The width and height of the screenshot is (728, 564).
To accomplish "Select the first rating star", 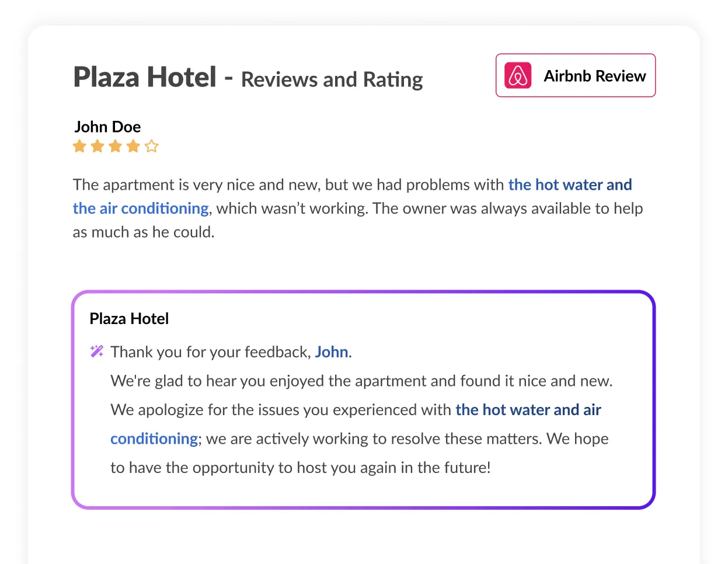I will [x=79, y=146].
